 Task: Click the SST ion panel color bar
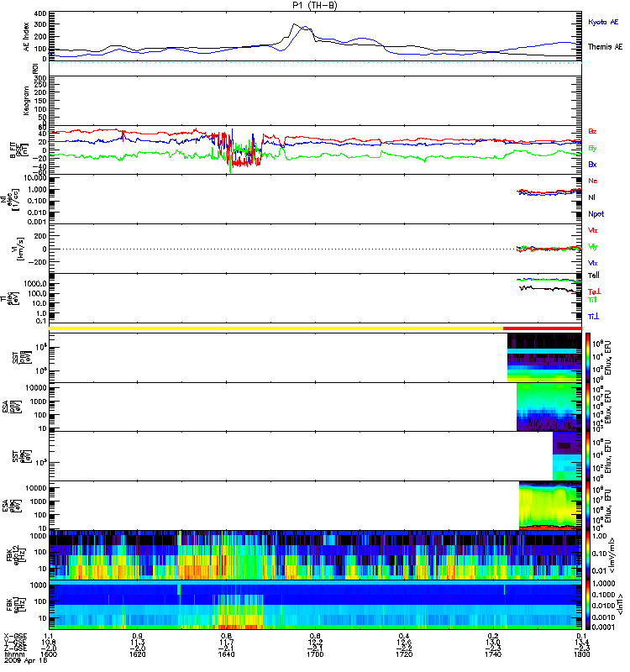coord(588,358)
